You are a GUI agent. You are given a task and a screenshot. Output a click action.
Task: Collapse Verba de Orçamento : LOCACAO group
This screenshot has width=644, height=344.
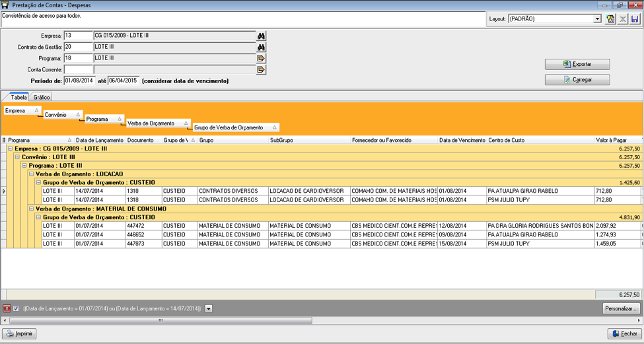click(x=31, y=174)
